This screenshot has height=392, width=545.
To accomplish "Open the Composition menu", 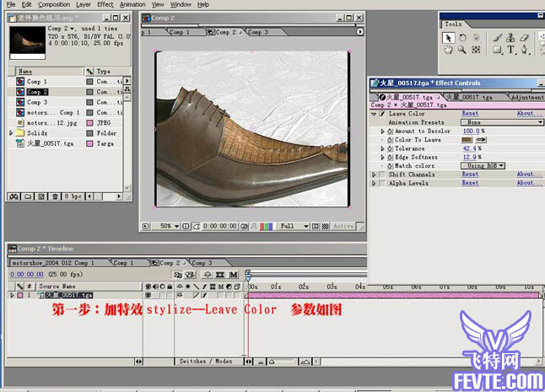I will [x=54, y=4].
